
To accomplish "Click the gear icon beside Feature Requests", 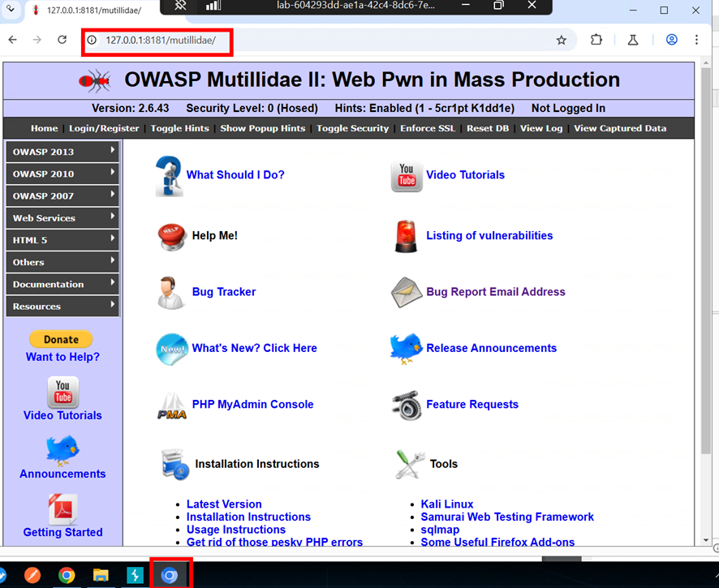I will point(407,406).
